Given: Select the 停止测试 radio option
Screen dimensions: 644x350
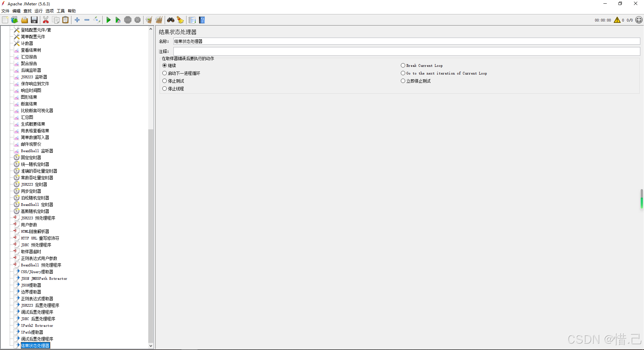Looking at the screenshot, I should 165,81.
